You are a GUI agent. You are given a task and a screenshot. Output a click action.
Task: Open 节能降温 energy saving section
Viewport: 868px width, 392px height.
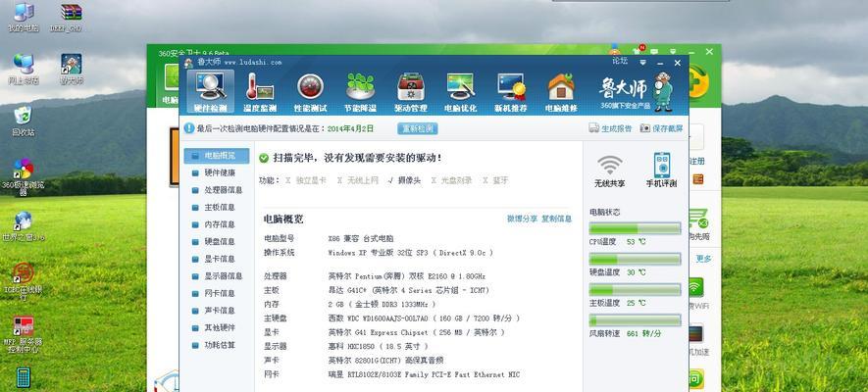360,92
